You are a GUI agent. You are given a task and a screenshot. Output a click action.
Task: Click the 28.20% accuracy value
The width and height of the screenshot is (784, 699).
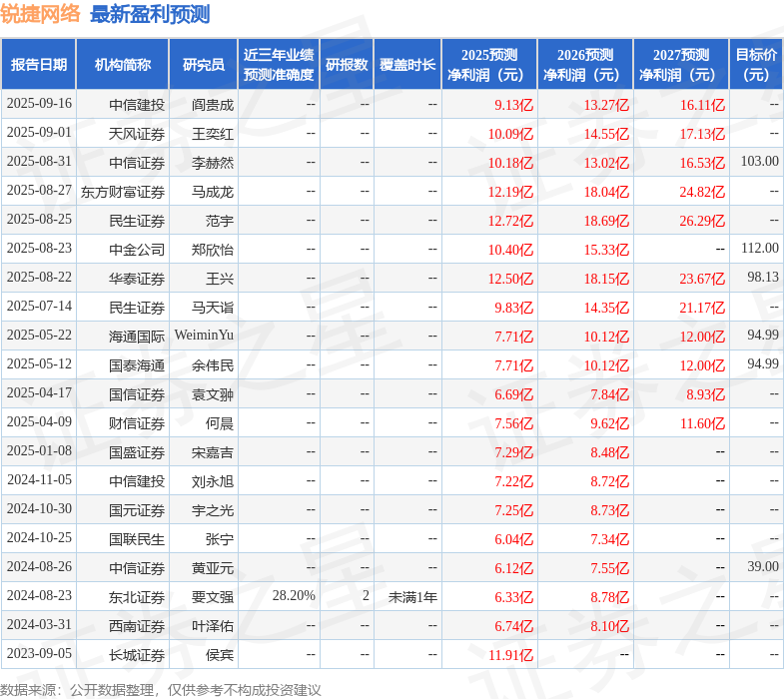294,595
